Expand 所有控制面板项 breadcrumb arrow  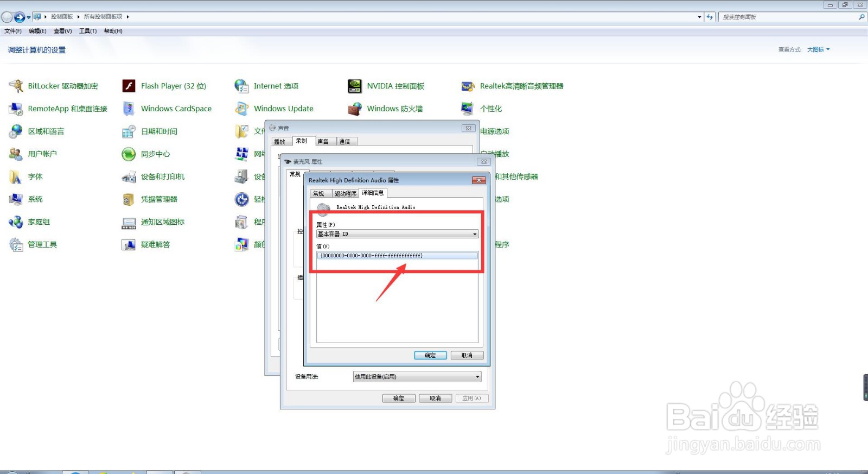(127, 17)
